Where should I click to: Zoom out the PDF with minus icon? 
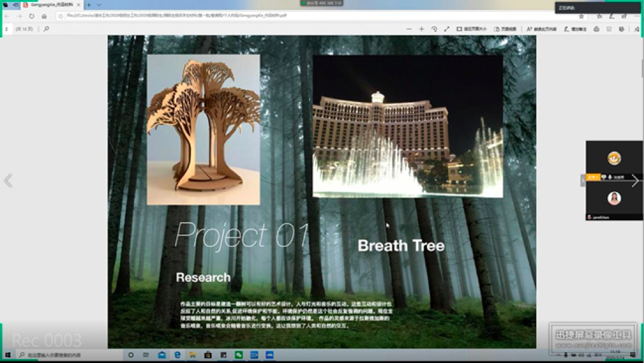(409, 29)
